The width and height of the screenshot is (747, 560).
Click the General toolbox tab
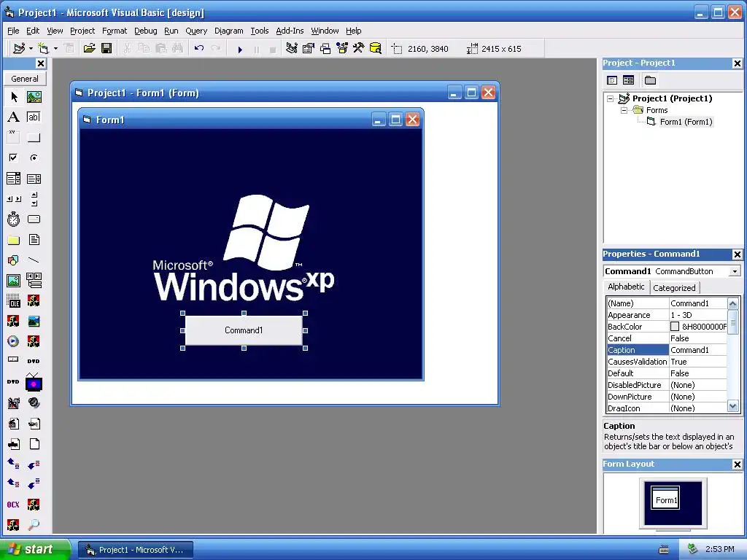(x=25, y=79)
